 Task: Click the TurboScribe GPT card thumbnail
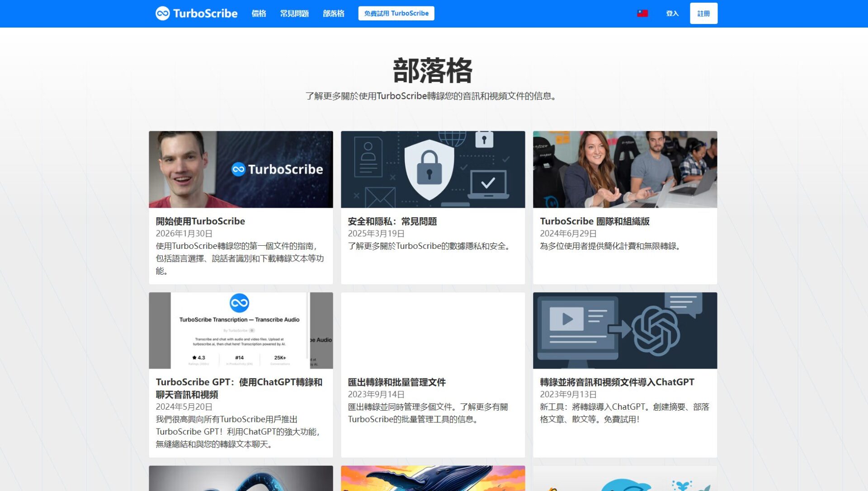(241, 330)
